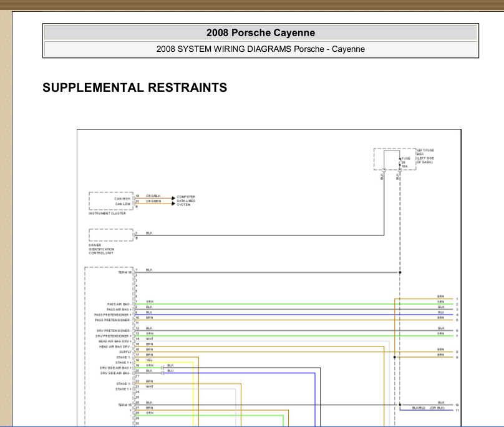This screenshot has width=504, height=427.
Task: Click the "CAN HIGH" pin label
Action: [122, 199]
